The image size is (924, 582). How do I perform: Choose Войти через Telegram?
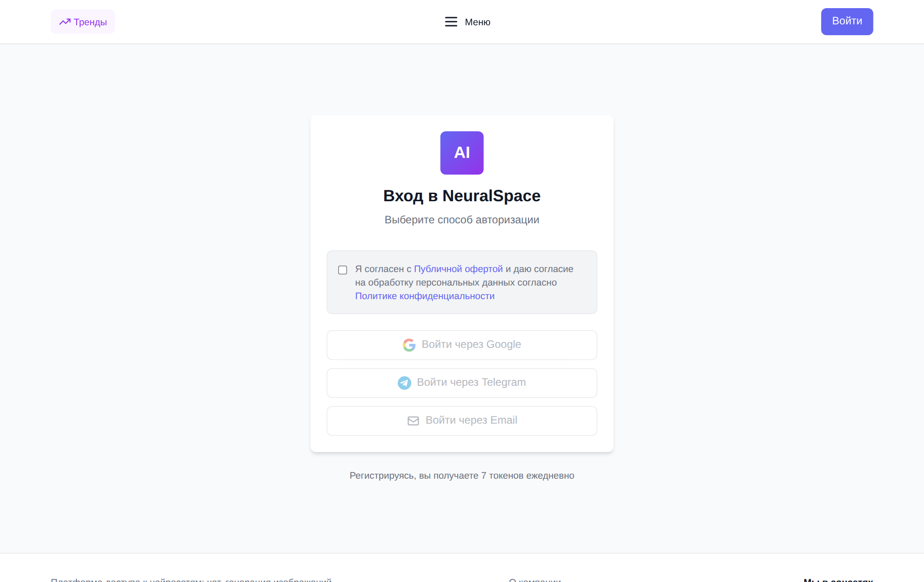point(462,383)
